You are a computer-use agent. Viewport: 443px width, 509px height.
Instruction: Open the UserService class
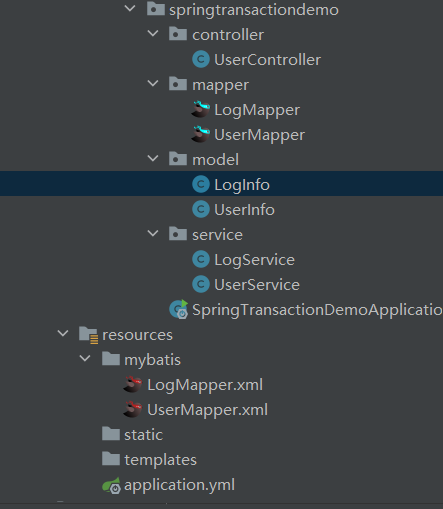[x=257, y=285]
